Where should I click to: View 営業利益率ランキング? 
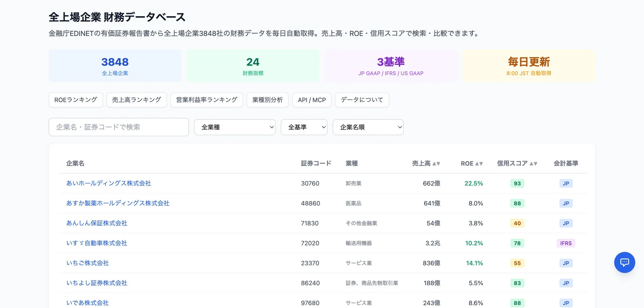(x=206, y=100)
